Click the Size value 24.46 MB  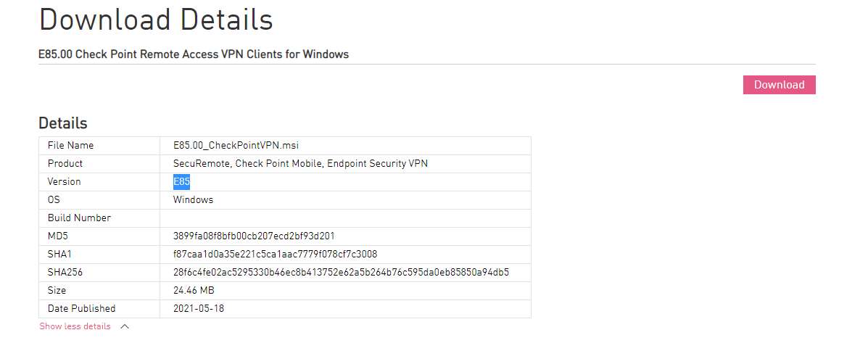point(194,291)
